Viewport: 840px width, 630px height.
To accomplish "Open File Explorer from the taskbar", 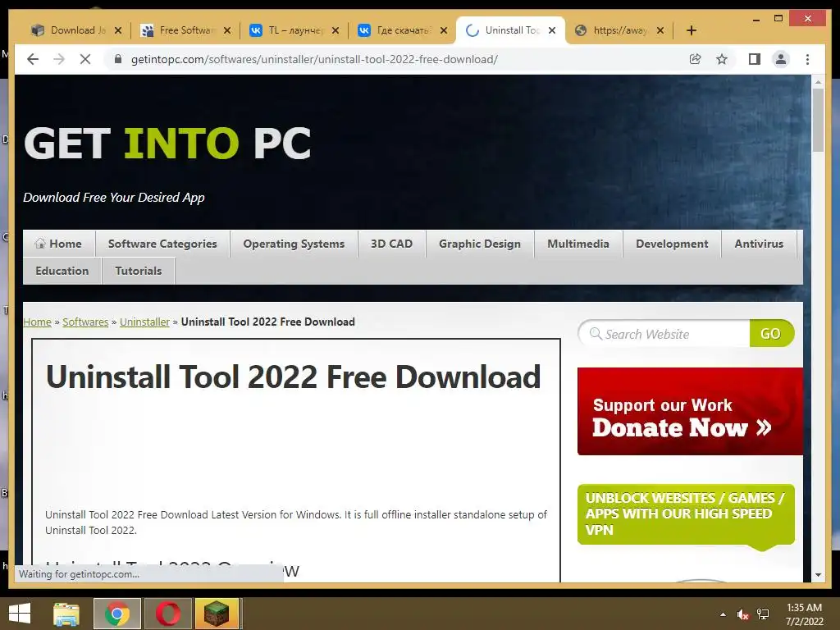I will click(x=66, y=614).
